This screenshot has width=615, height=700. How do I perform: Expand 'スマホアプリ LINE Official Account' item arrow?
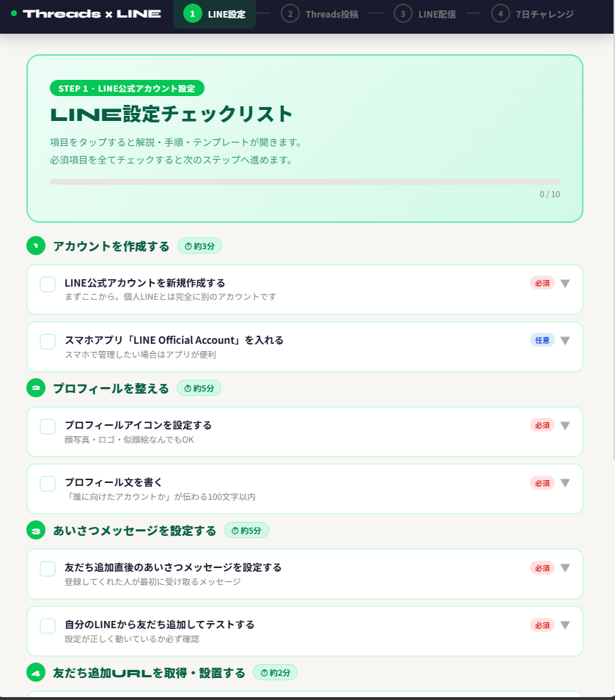[x=565, y=341]
